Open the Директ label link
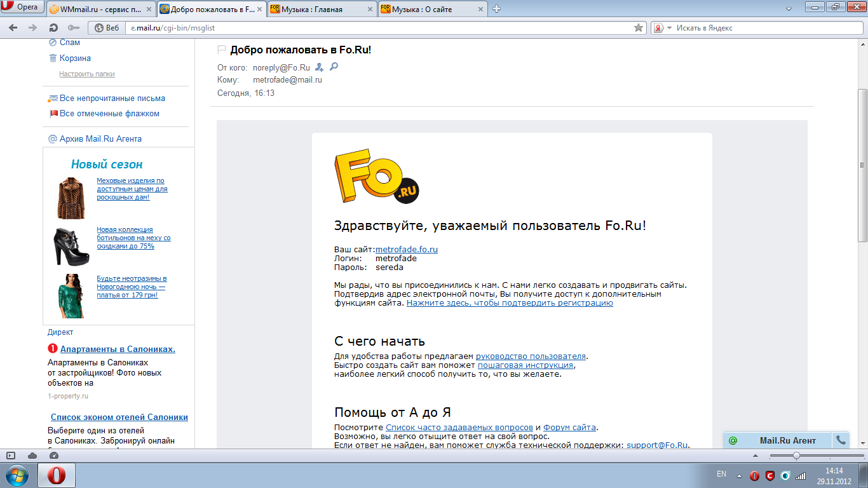 coord(60,332)
